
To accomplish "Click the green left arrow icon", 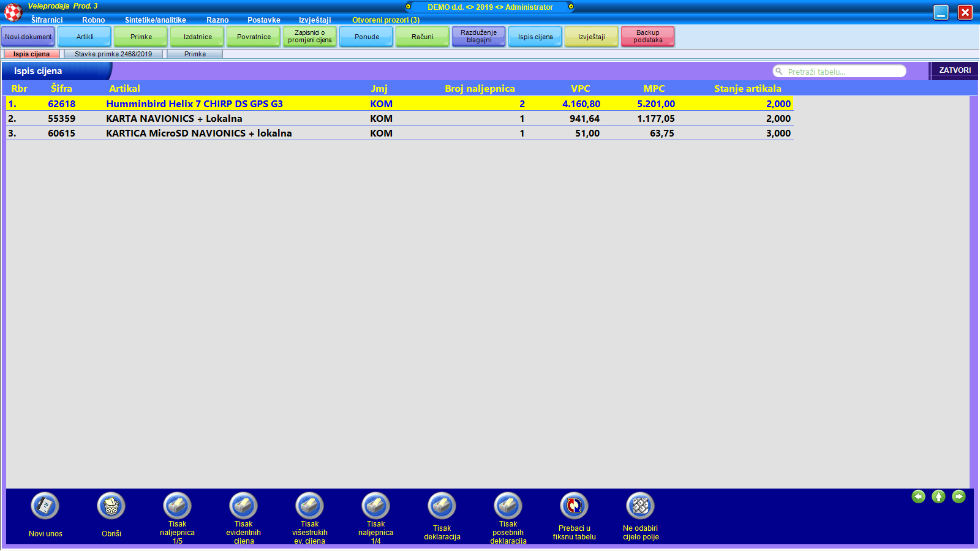I will pyautogui.click(x=918, y=497).
